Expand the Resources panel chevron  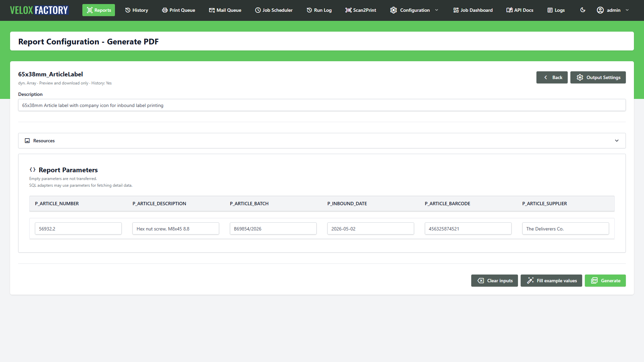tap(617, 141)
